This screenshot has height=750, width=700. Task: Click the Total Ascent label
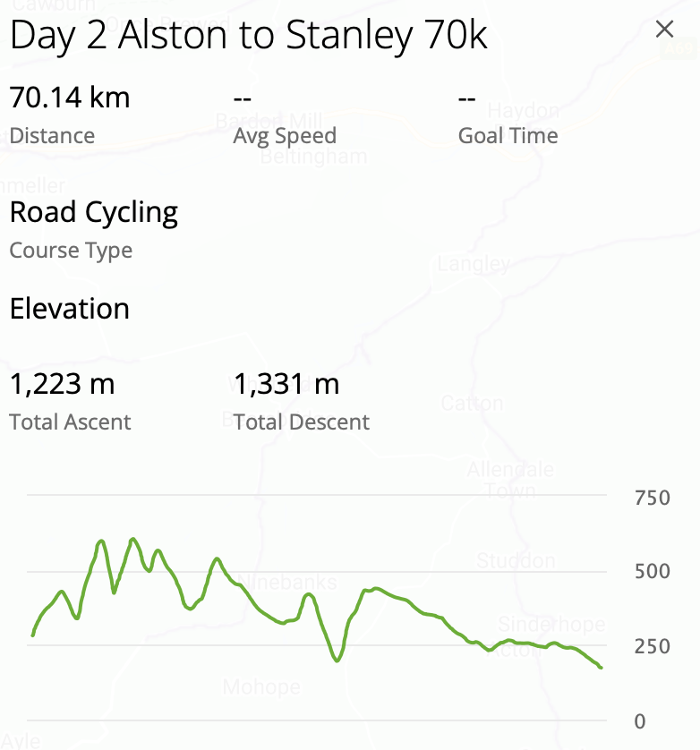[x=70, y=422]
